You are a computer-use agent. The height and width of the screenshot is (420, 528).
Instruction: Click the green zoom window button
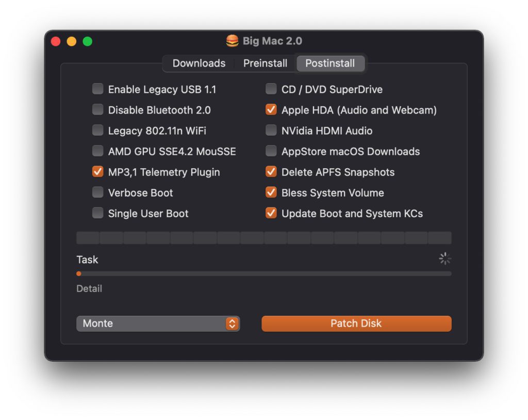coord(88,42)
